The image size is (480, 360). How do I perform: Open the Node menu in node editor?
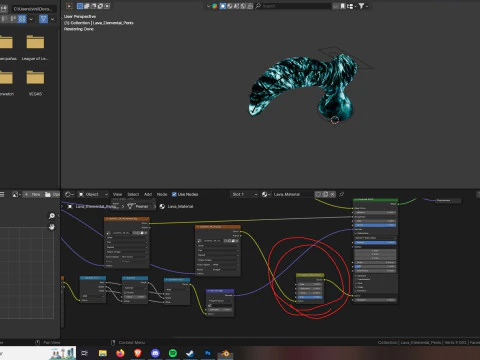(x=162, y=194)
